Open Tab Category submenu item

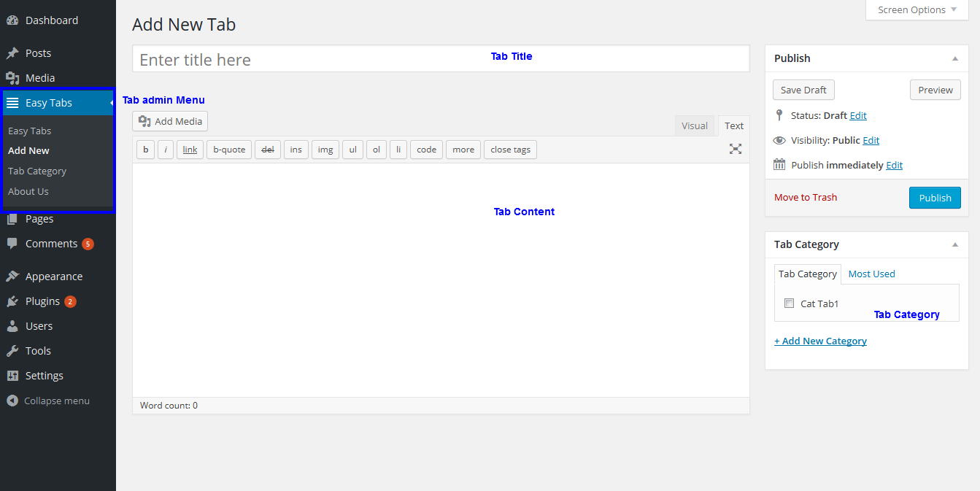[37, 171]
